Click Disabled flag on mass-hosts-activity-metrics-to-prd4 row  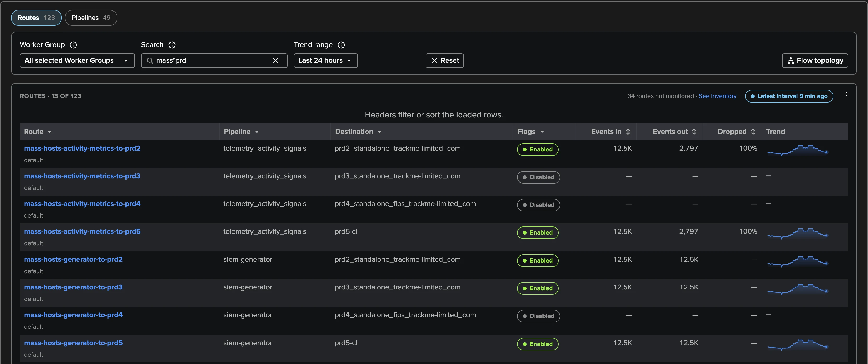(539, 205)
